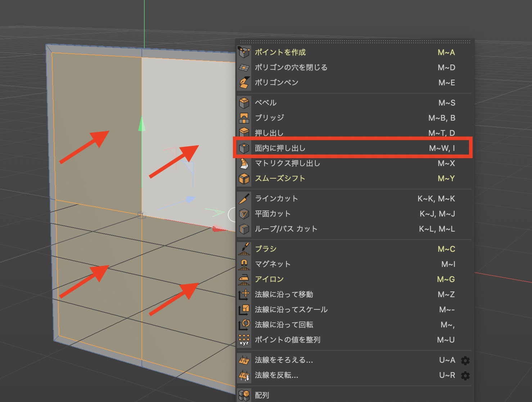The height and width of the screenshot is (402, 532).
Task: Choose マトリクス押し出し menu item
Action: point(287,163)
